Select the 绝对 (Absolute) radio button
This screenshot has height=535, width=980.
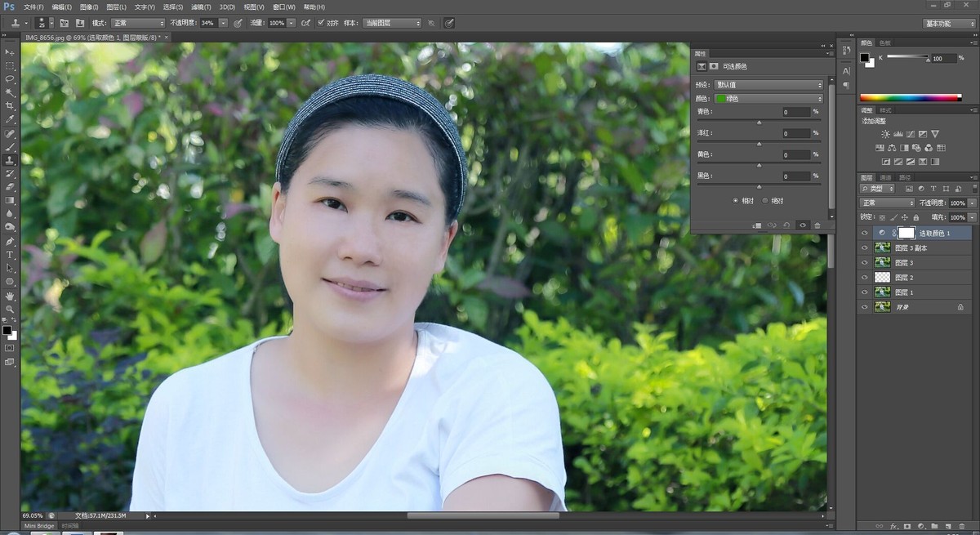tap(765, 200)
